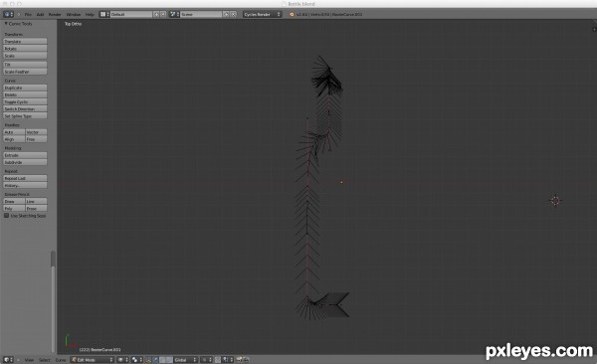Image resolution: width=597 pixels, height=364 pixels.
Task: Set handles to Free
Action: click(x=36, y=139)
